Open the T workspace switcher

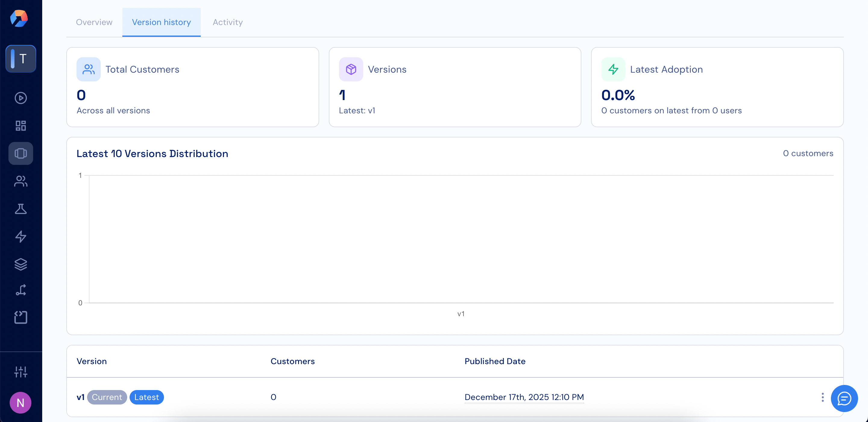point(21,59)
